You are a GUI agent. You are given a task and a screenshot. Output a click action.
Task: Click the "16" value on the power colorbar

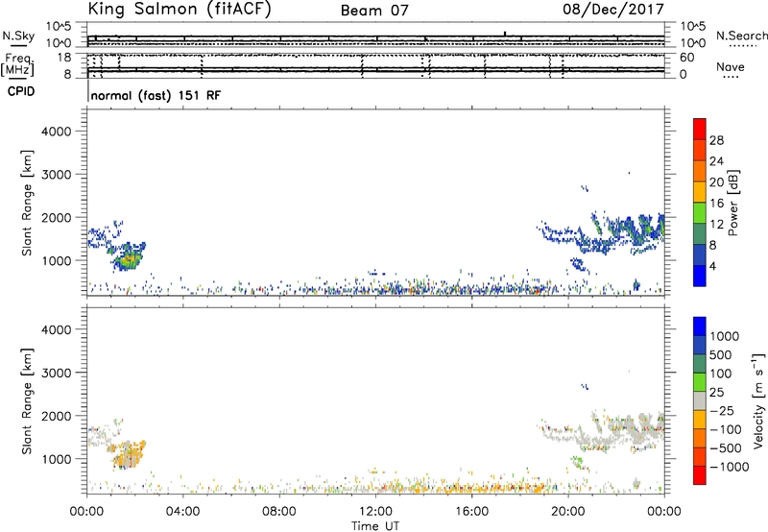716,204
